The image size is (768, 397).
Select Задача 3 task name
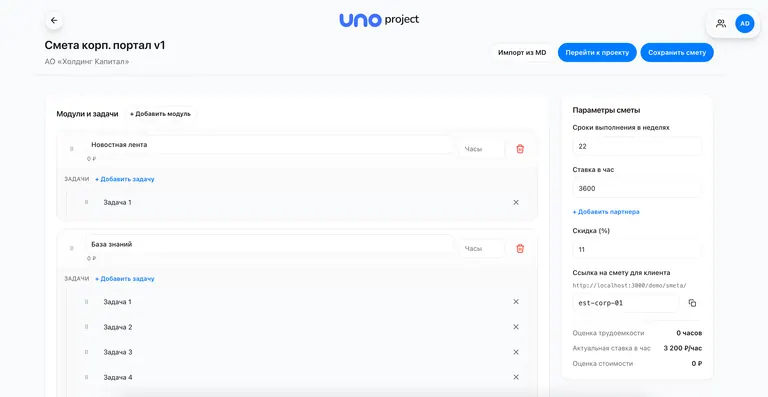tap(118, 352)
